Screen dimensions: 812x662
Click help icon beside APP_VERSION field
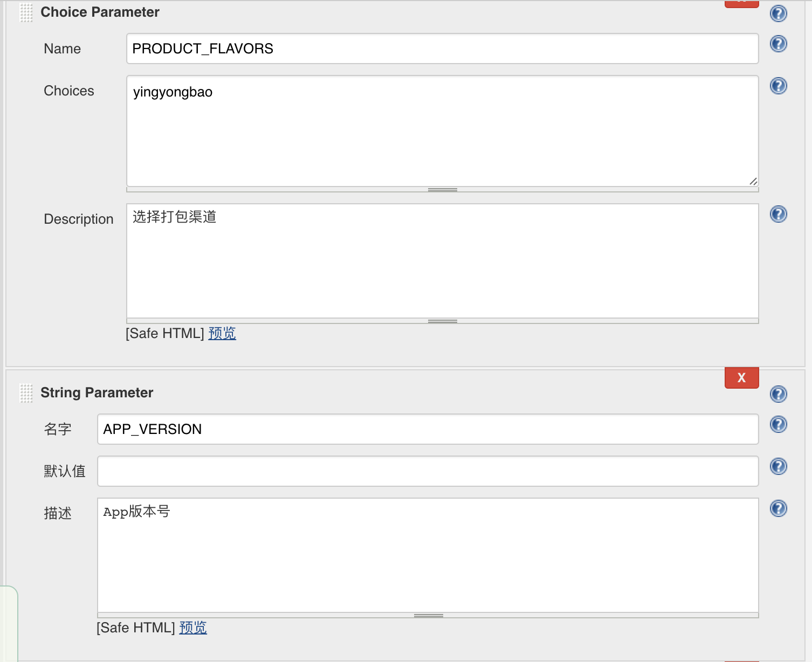(x=778, y=424)
